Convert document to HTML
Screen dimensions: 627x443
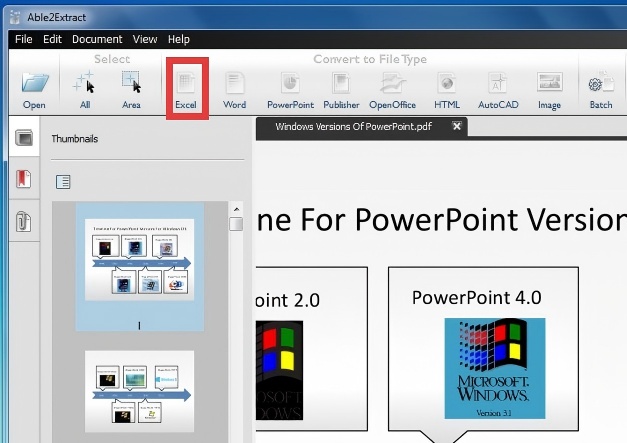pos(447,90)
